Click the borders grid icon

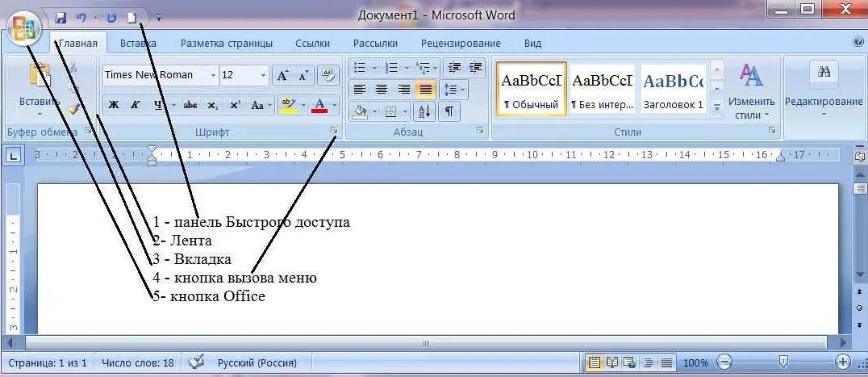[x=390, y=112]
